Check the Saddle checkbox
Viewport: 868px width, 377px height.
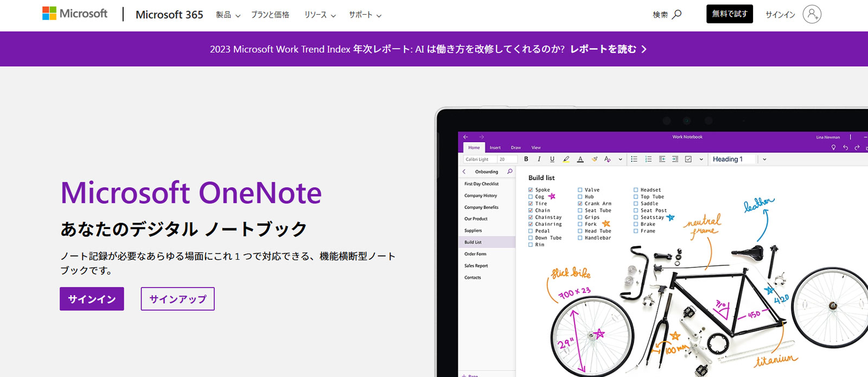click(x=636, y=203)
